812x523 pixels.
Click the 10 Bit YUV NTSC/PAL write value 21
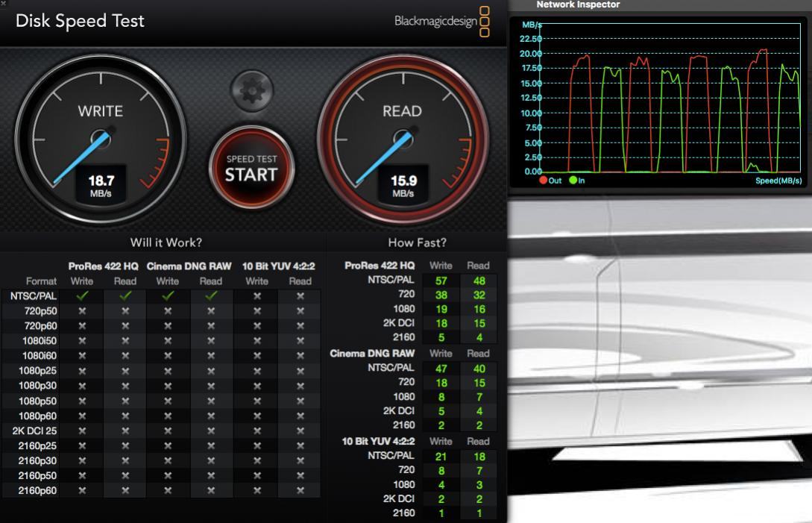click(x=441, y=457)
